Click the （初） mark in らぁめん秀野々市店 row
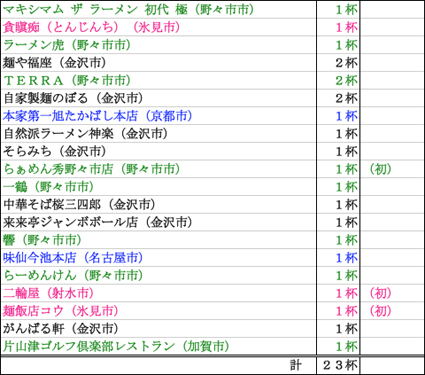Viewport: 425px width, 375px height. pyautogui.click(x=392, y=169)
